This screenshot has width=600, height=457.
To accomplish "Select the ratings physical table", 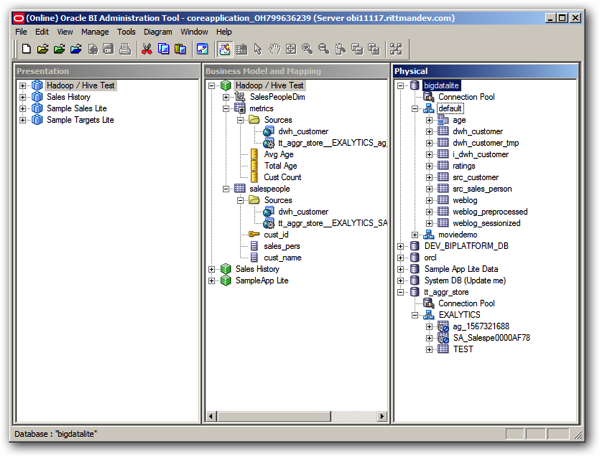I will (x=464, y=166).
